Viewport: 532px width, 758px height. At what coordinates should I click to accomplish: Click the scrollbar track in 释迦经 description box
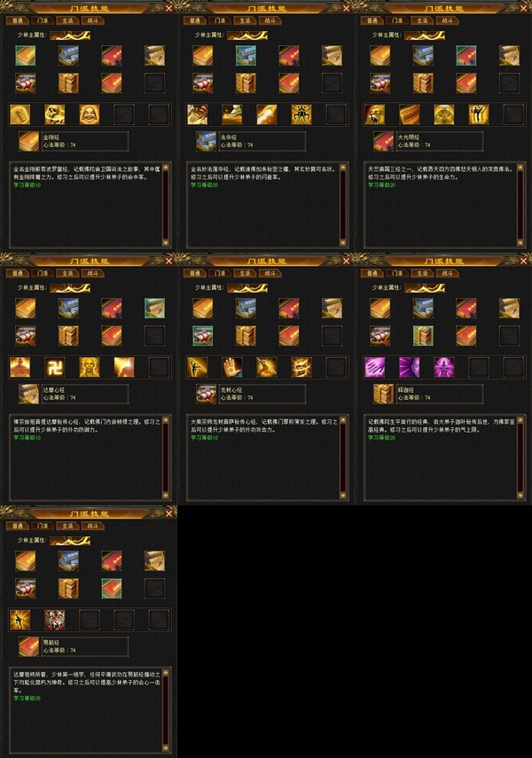(x=520, y=457)
